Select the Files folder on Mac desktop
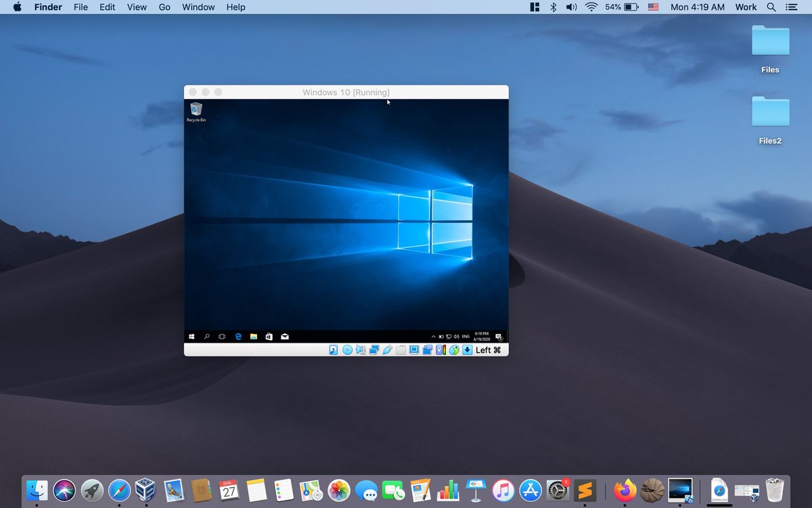This screenshot has width=812, height=508. click(x=770, y=49)
